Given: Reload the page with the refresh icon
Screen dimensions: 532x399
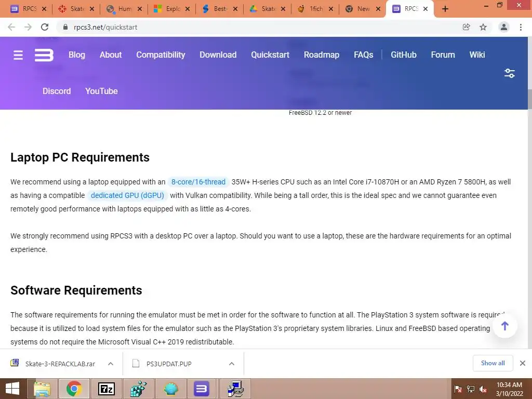Looking at the screenshot, I should coord(45,27).
